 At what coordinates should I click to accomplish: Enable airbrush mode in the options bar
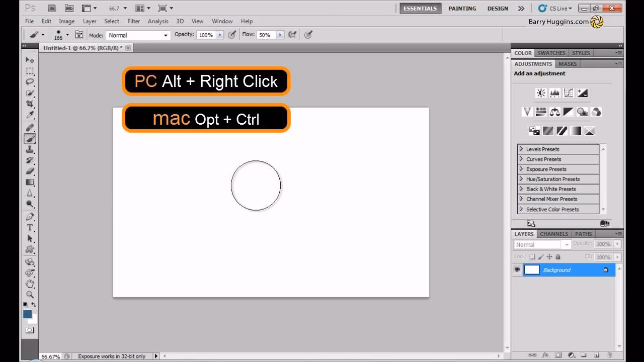tap(293, 35)
